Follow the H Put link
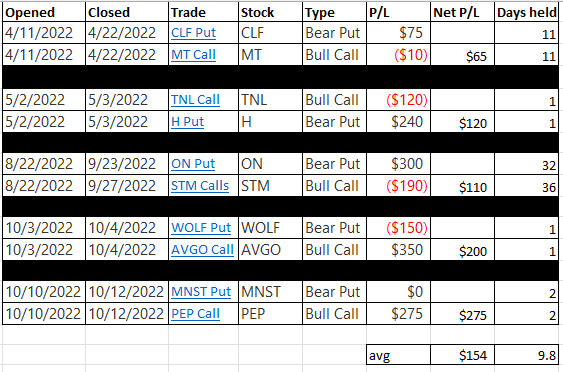The width and height of the screenshot is (563, 372). 187,122
